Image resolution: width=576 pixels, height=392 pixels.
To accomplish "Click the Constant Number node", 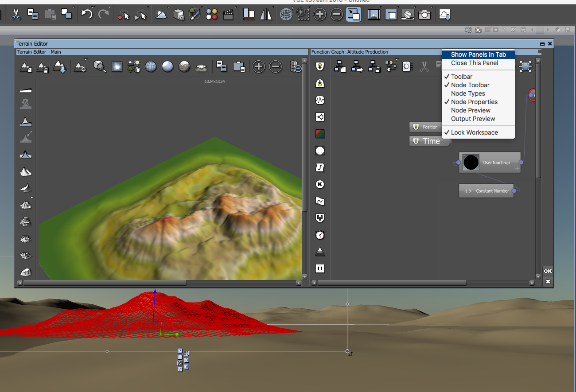I will (486, 191).
